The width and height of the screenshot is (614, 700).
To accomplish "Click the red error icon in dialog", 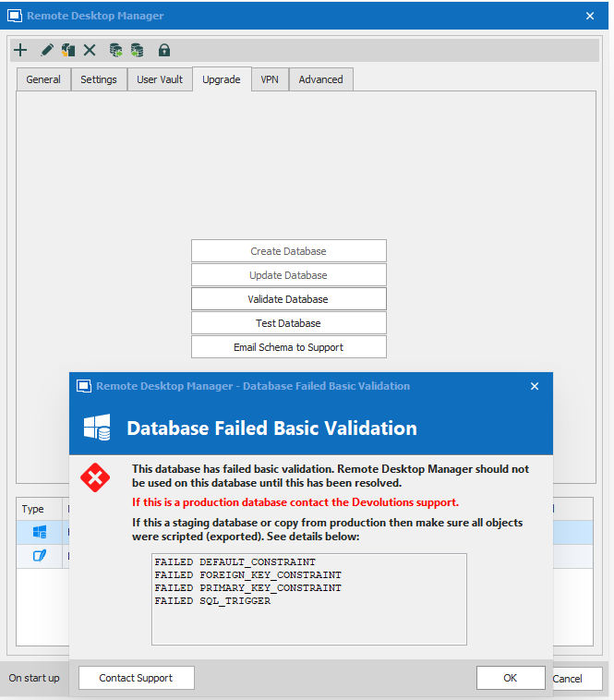I will pos(95,477).
